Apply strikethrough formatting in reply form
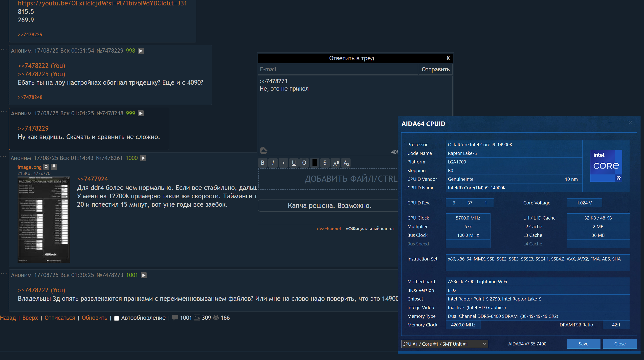The width and height of the screenshot is (644, 360). (325, 163)
